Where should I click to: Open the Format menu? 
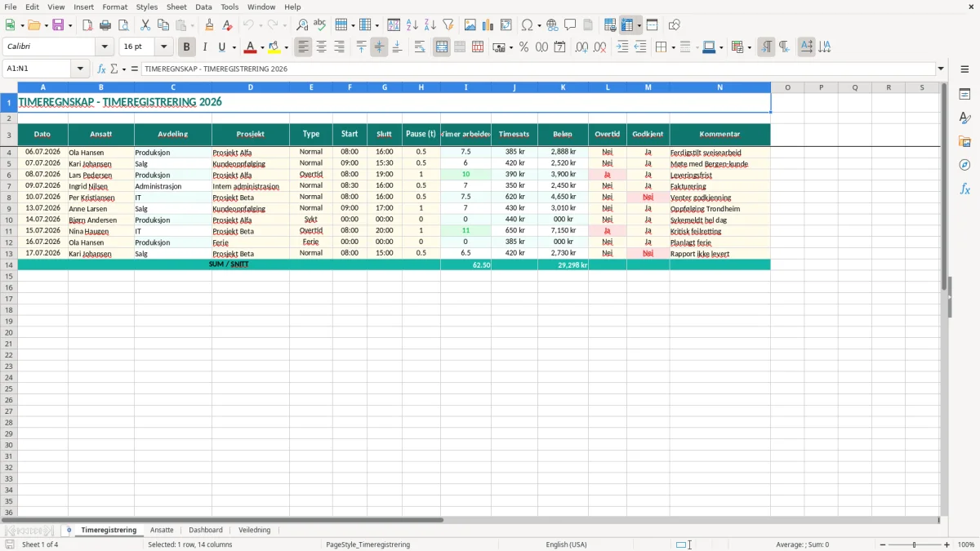(114, 7)
